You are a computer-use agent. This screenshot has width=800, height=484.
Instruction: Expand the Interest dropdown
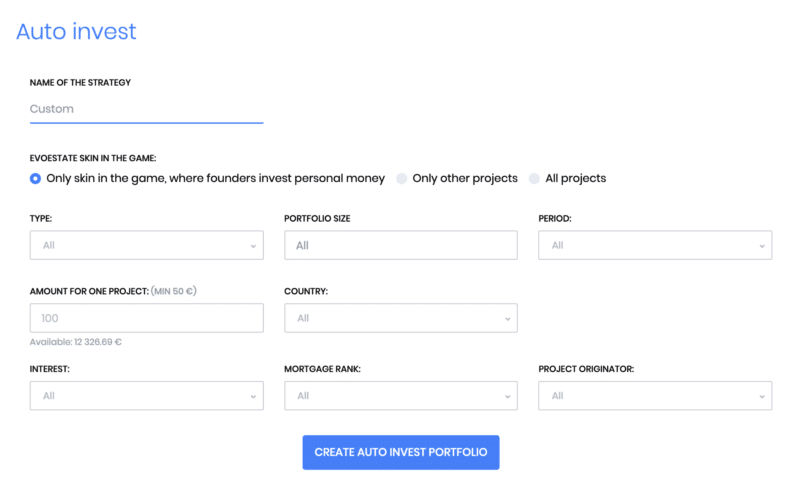point(146,396)
